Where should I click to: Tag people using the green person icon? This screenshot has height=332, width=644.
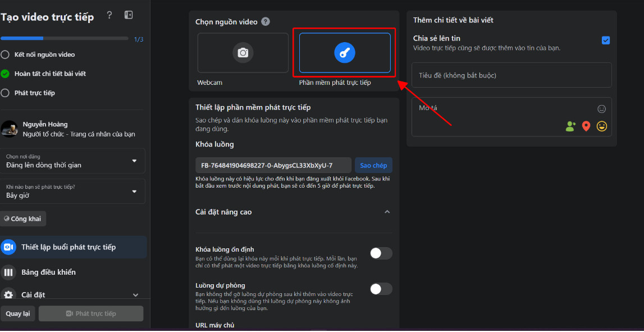point(570,126)
